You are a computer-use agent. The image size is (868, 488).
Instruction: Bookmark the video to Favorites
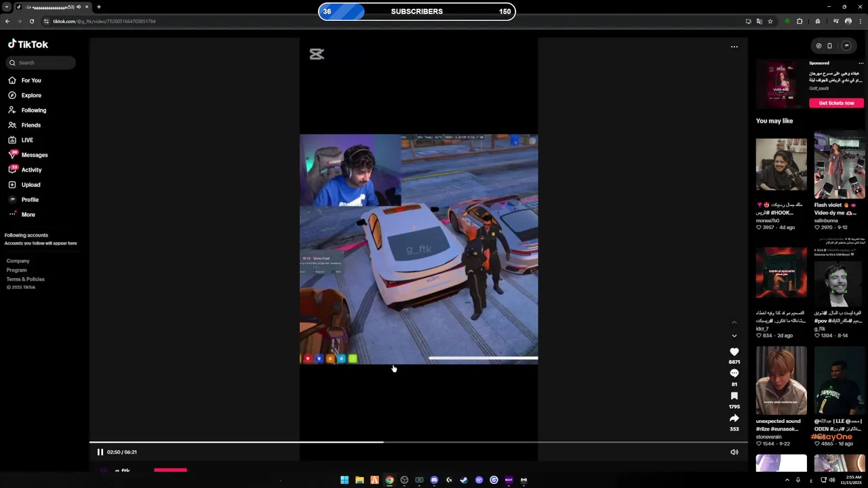click(734, 396)
